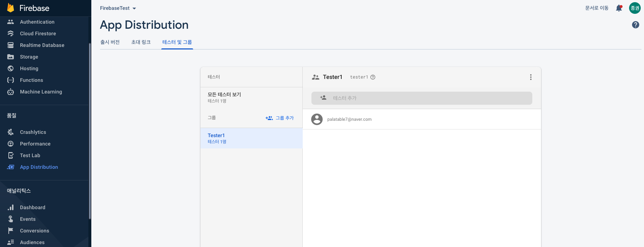Click the Test Lab checklist icon
The image size is (644, 247).
[11, 155]
